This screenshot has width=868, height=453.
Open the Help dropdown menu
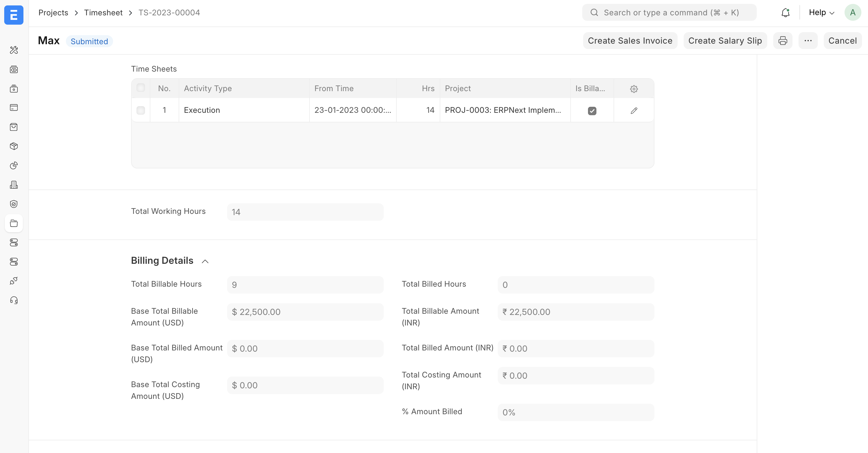821,12
